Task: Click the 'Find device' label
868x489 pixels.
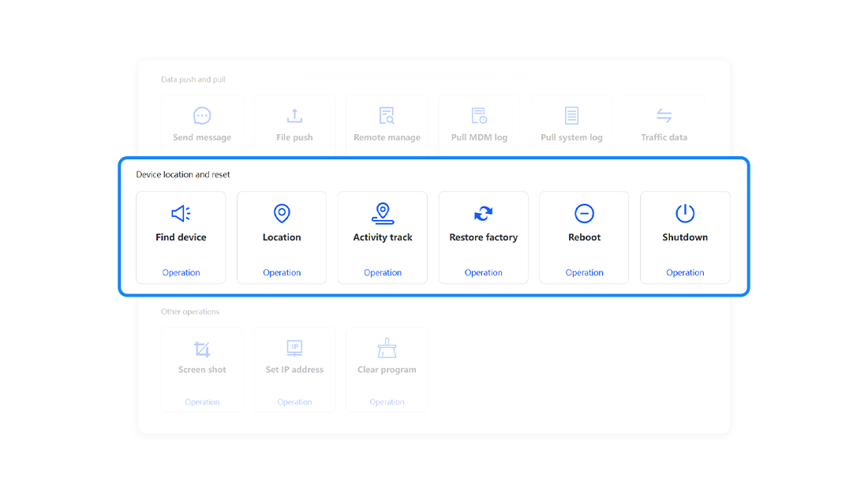Action: 181,237
